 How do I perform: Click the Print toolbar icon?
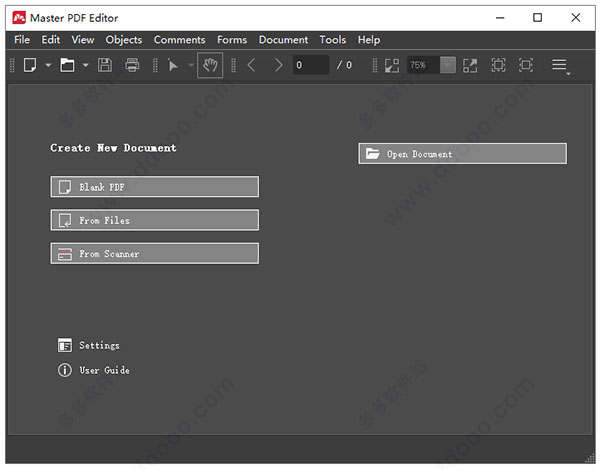[132, 65]
